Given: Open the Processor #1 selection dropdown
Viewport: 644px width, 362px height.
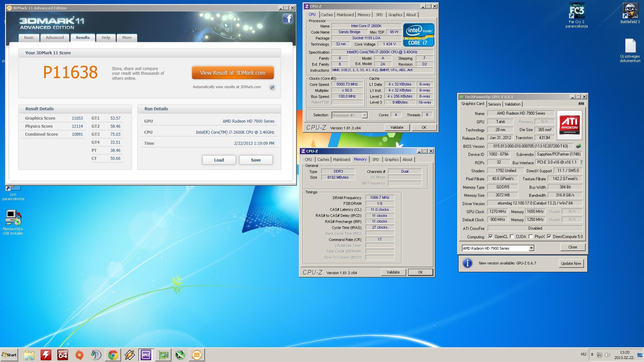Looking at the screenshot, I should 365,115.
